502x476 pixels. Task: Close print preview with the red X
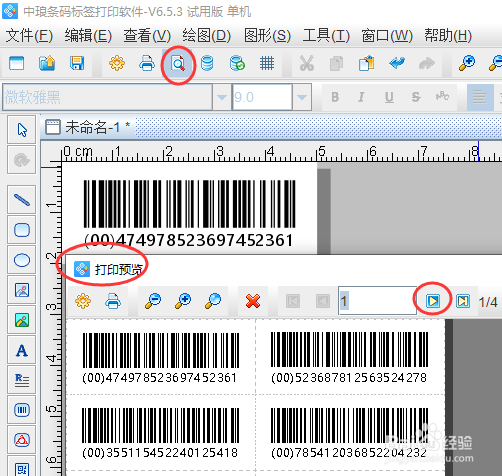[x=253, y=301]
